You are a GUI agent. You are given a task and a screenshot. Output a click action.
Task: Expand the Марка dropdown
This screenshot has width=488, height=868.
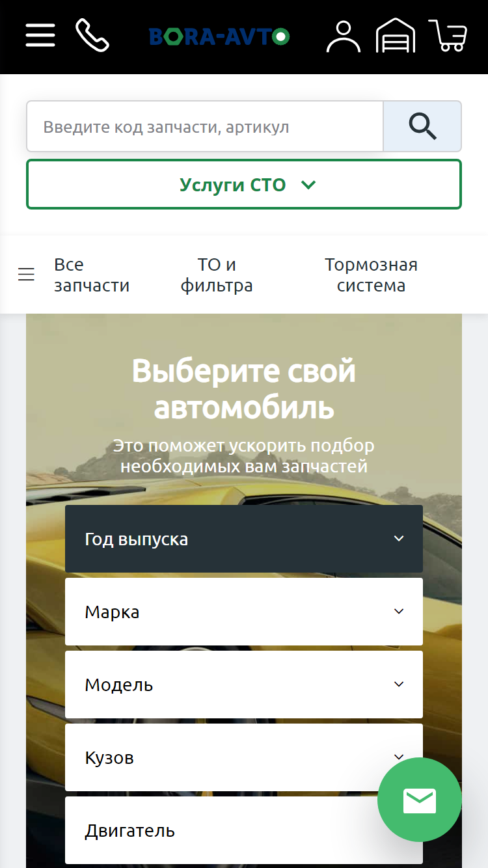click(x=244, y=612)
